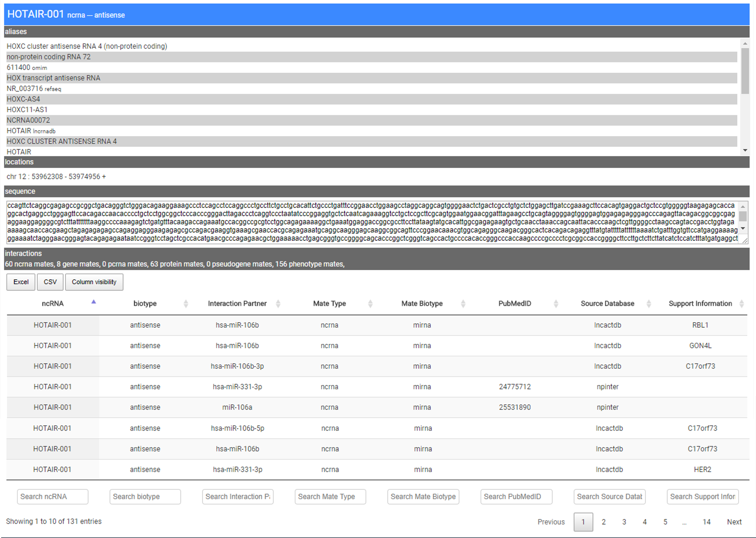Click the HER2 support information cell

[x=702, y=469]
